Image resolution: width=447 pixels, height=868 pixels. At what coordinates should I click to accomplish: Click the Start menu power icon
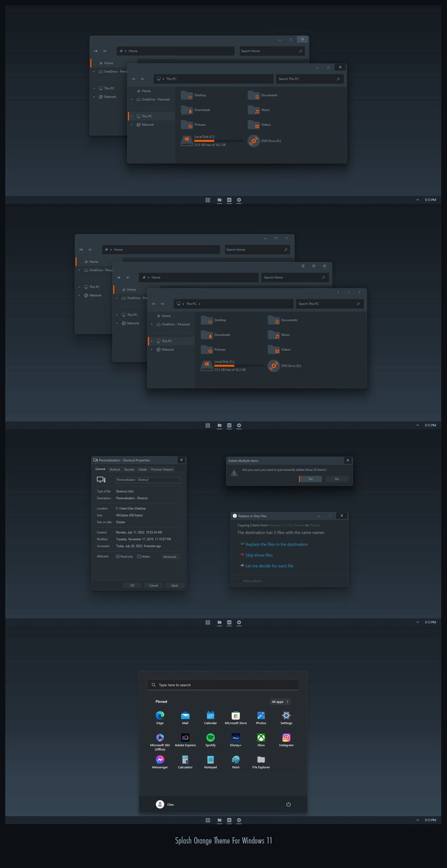[288, 804]
